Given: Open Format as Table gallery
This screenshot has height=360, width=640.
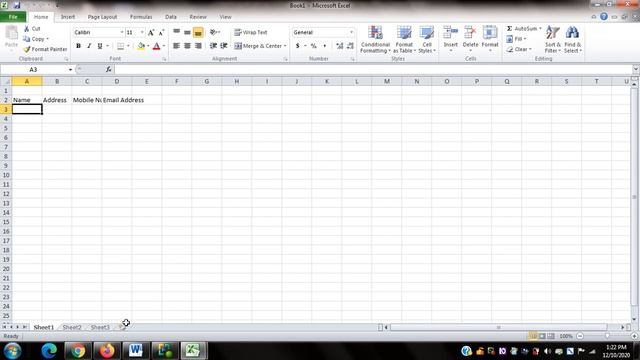Looking at the screenshot, I should [x=404, y=39].
